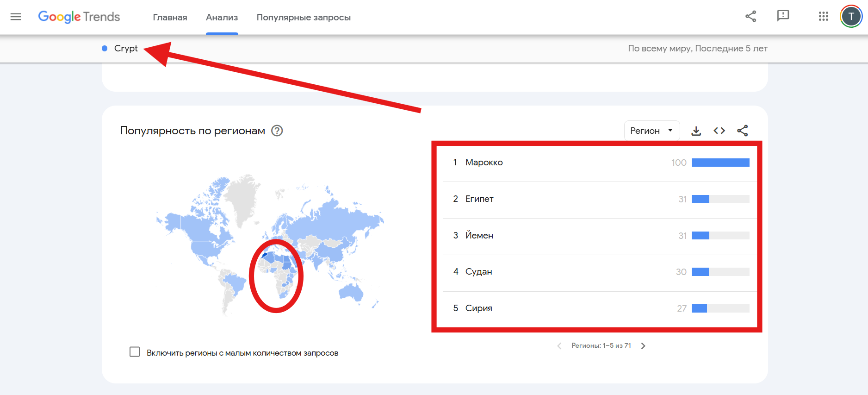Go to next page of regions

[643, 346]
